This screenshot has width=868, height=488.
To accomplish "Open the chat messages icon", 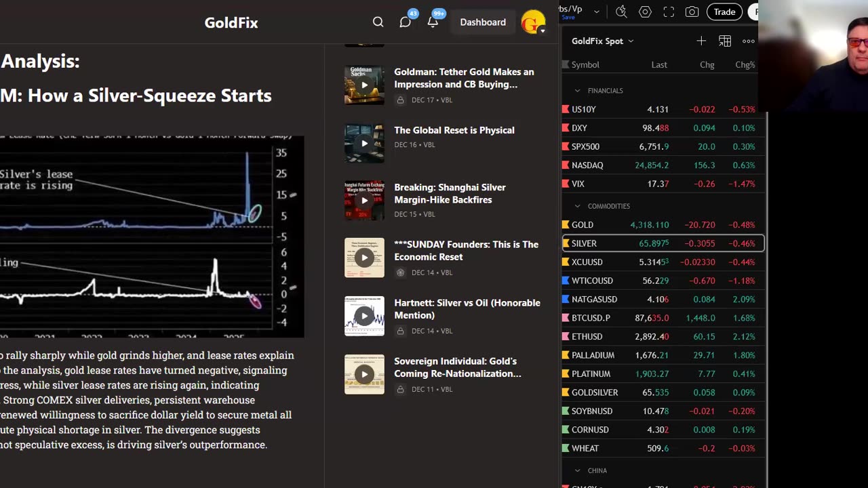I will tap(406, 22).
